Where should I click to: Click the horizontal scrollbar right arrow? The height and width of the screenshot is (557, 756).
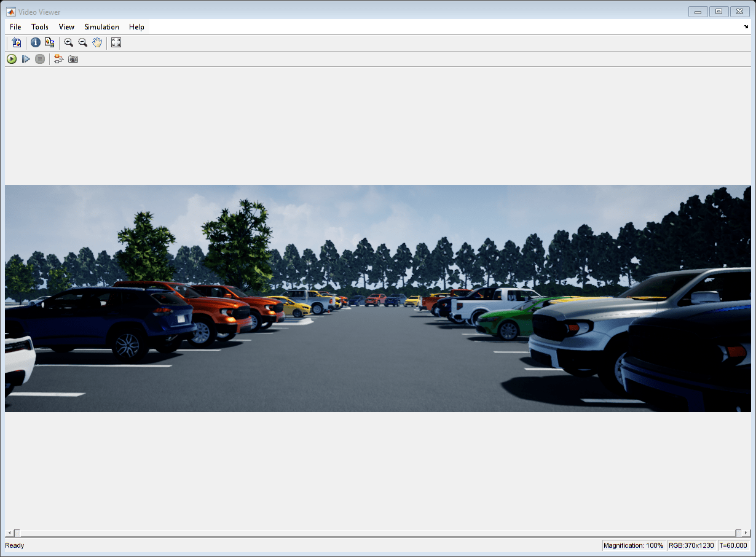coord(747,532)
